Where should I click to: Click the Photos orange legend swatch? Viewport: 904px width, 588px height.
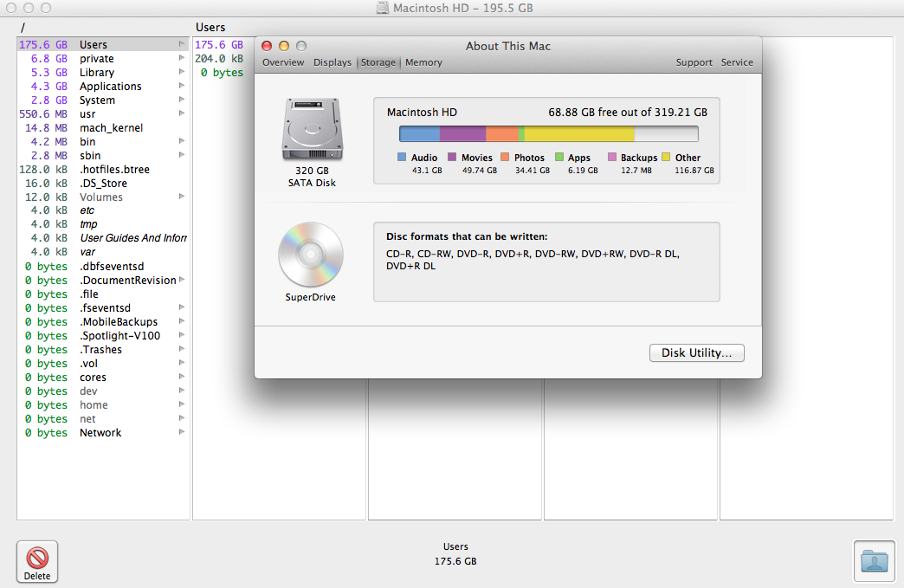click(505, 157)
